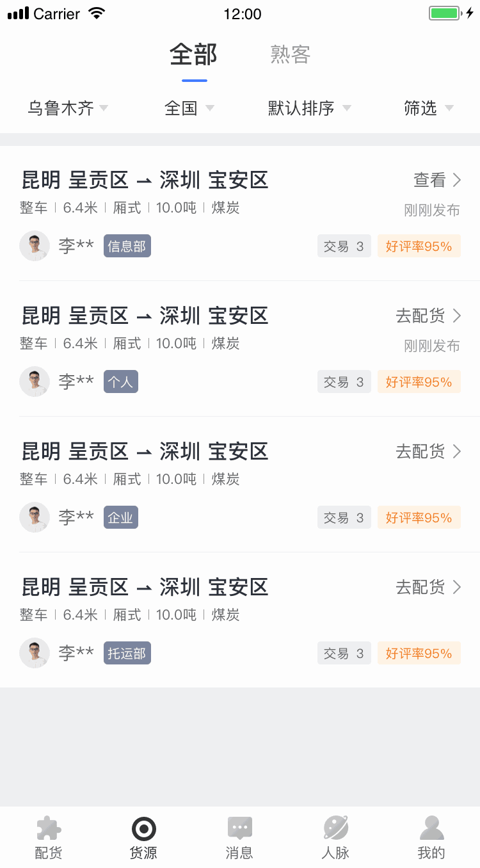The height and width of the screenshot is (868, 480).
Task: Open the 全国 destination dropdown
Action: point(189,108)
